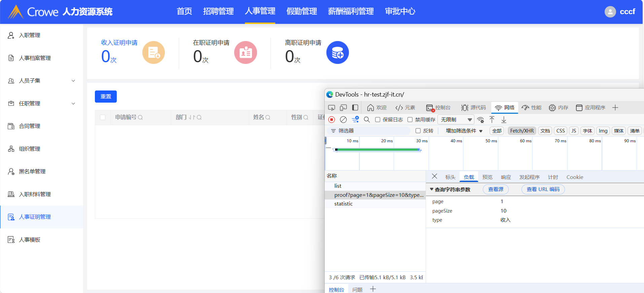Image resolution: width=644 pixels, height=293 pixels.
Task: Click the export HAR download arrow icon
Action: pyautogui.click(x=504, y=119)
